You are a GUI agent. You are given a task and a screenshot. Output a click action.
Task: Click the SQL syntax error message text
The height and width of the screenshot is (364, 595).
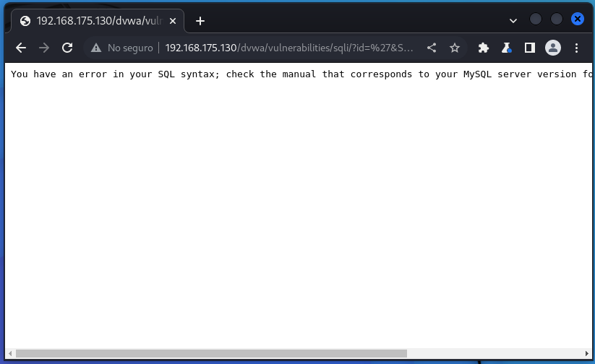pyautogui.click(x=301, y=74)
